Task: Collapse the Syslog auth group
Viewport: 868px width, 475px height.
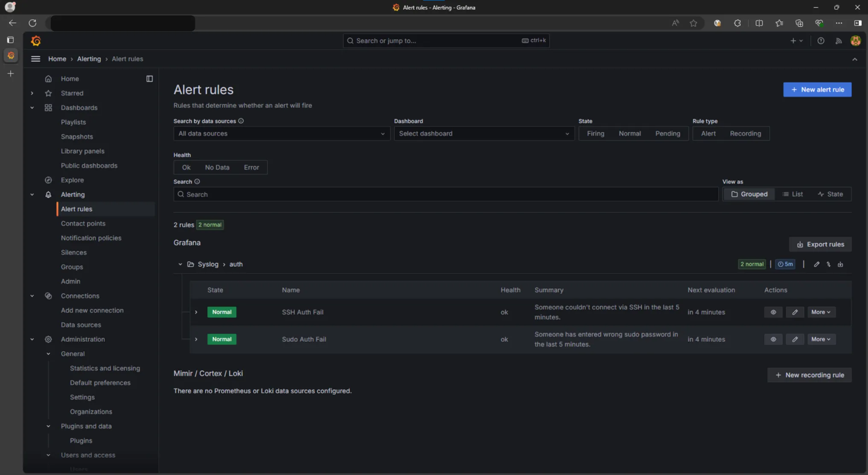Action: pyautogui.click(x=180, y=264)
